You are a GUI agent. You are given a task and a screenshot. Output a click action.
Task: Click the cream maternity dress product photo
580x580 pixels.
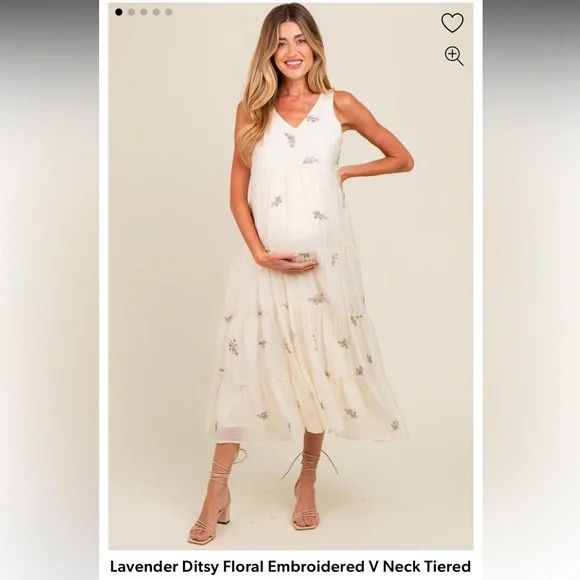coord(291,276)
